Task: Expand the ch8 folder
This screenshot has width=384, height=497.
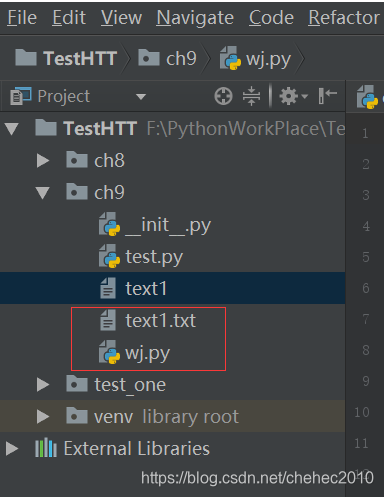Action: click(x=43, y=161)
